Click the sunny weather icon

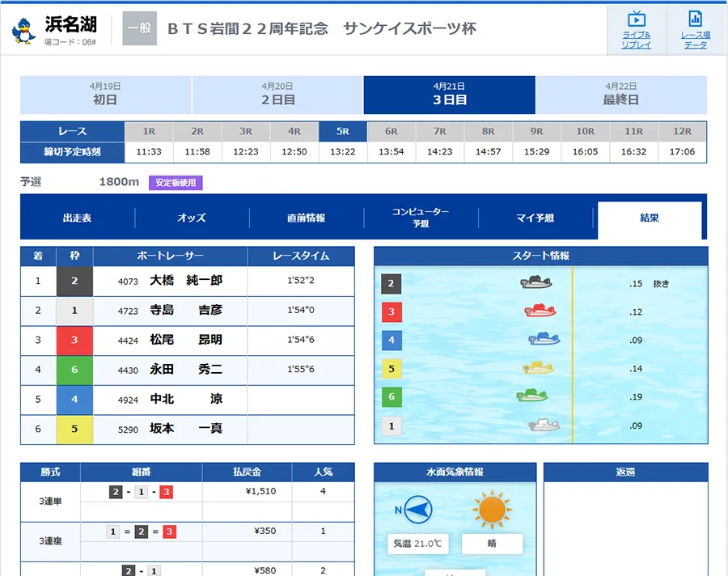click(491, 510)
